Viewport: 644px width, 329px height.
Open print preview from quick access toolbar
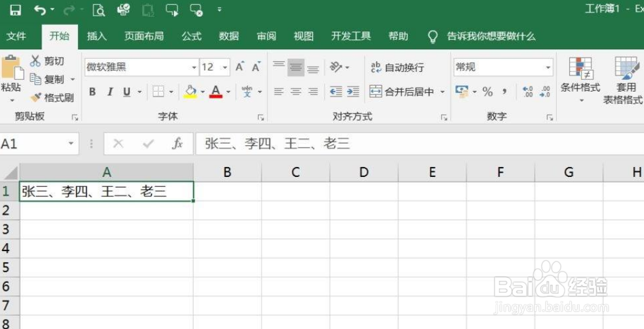99,10
